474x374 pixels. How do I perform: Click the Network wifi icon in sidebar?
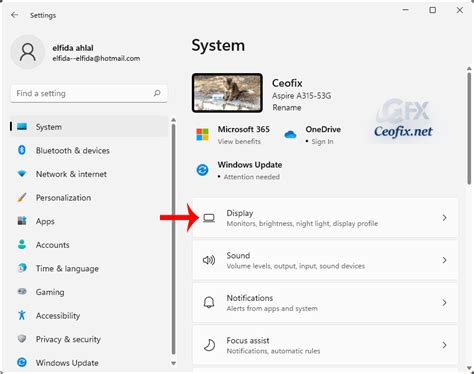click(x=22, y=174)
